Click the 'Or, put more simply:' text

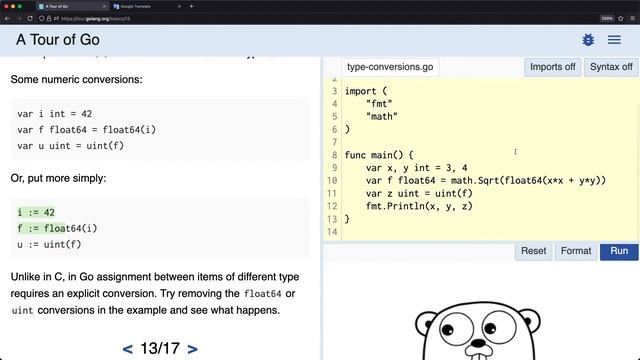pos(58,178)
